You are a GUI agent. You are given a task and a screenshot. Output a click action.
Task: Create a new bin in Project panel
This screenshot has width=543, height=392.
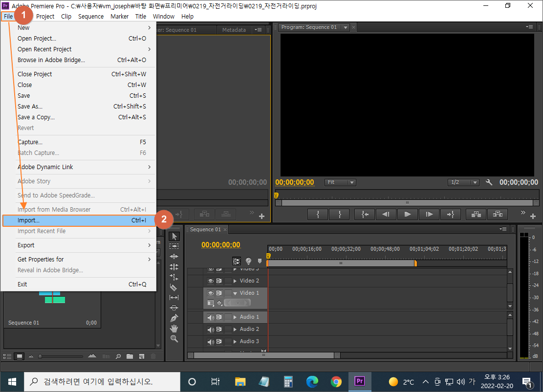(x=130, y=356)
